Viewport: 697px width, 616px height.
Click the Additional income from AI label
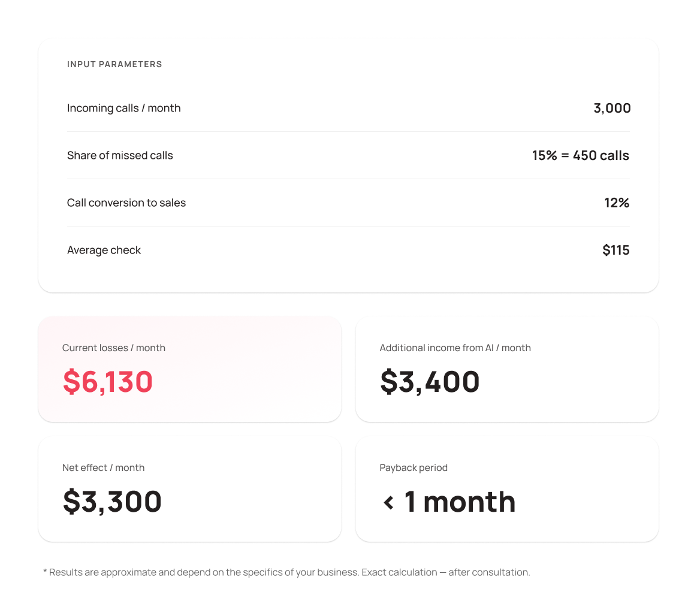455,348
